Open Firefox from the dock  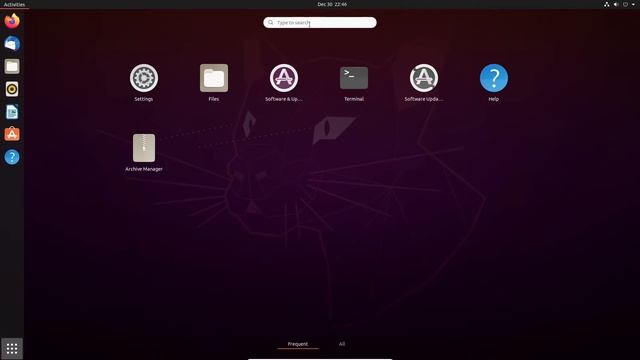click(x=12, y=20)
